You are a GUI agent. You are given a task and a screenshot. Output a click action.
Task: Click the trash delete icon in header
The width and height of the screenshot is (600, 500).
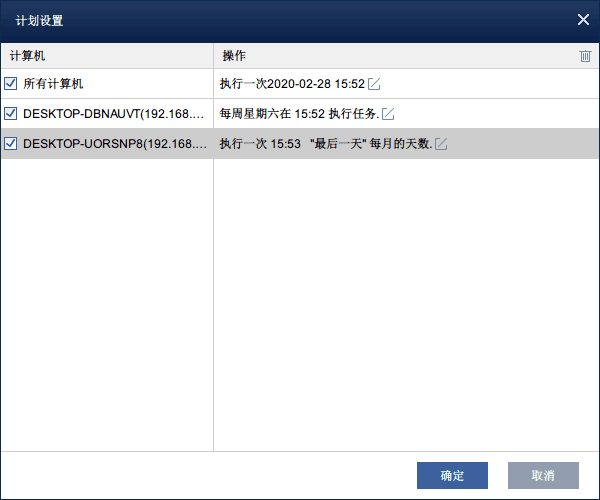click(x=585, y=56)
